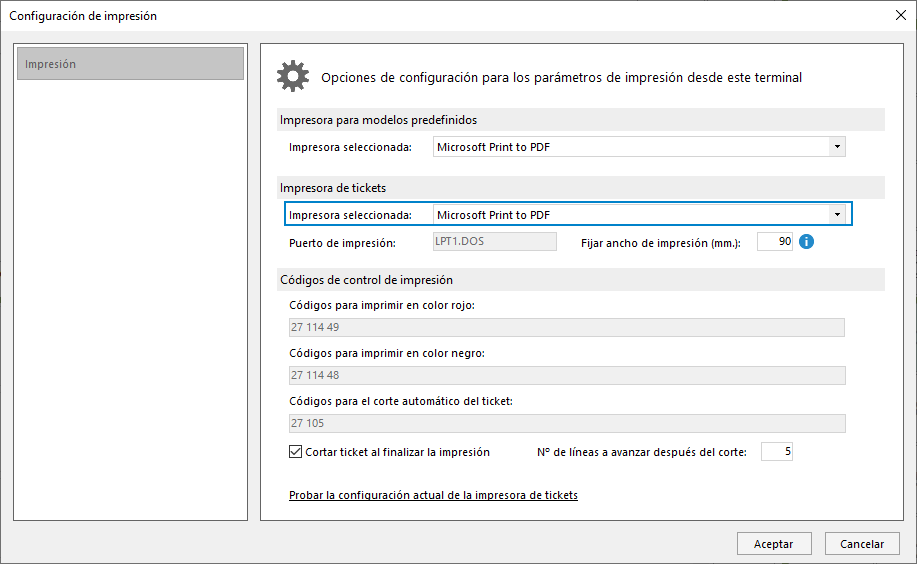Click the automatic ticket cut codes field
This screenshot has width=917, height=564.
click(x=567, y=423)
